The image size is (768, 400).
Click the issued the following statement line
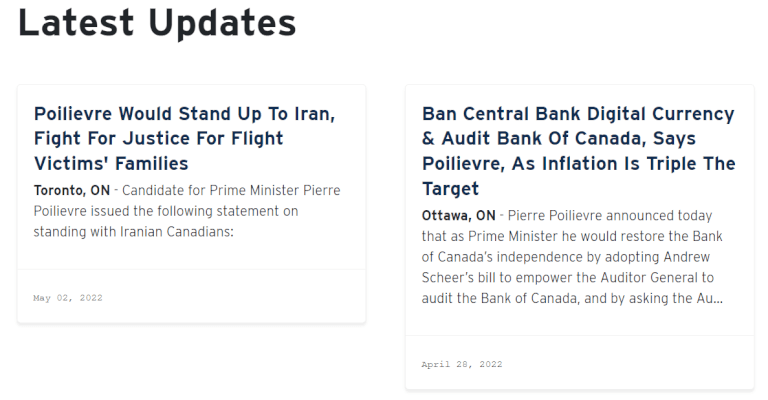click(166, 211)
